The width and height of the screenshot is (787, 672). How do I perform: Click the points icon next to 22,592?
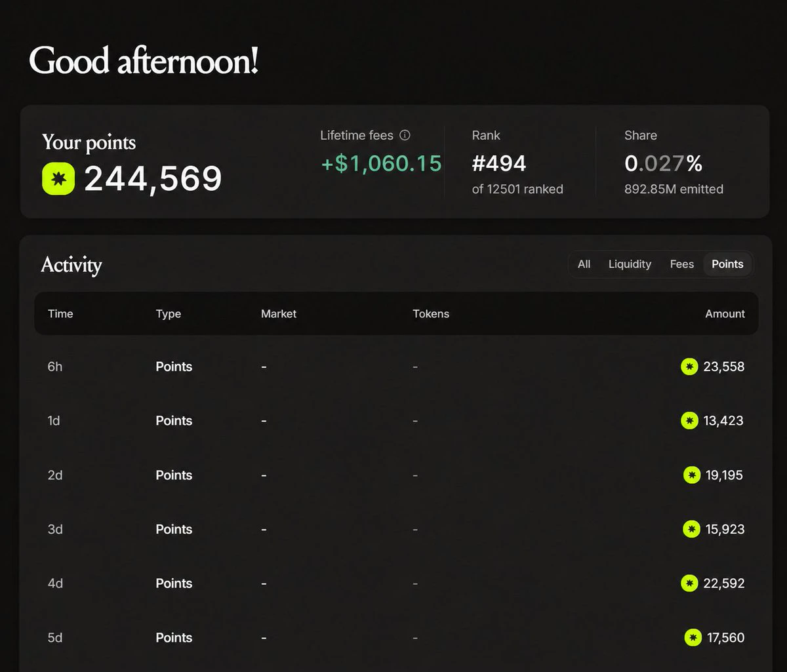point(689,583)
